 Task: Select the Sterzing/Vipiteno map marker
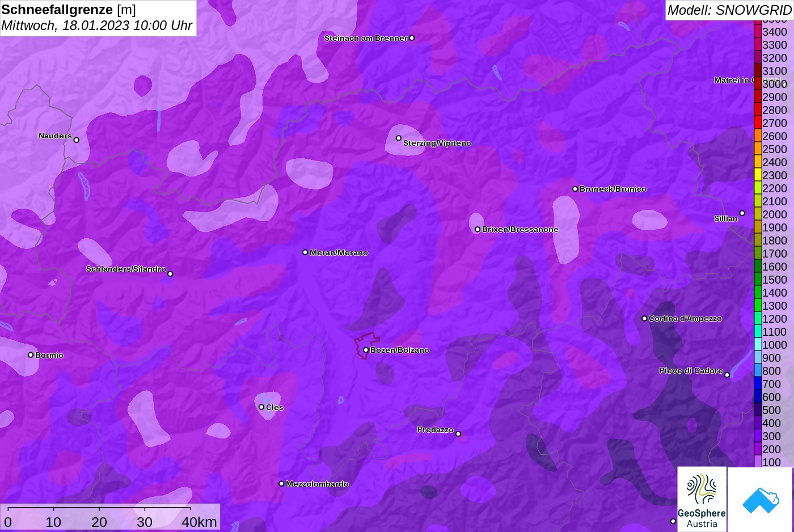click(x=399, y=138)
